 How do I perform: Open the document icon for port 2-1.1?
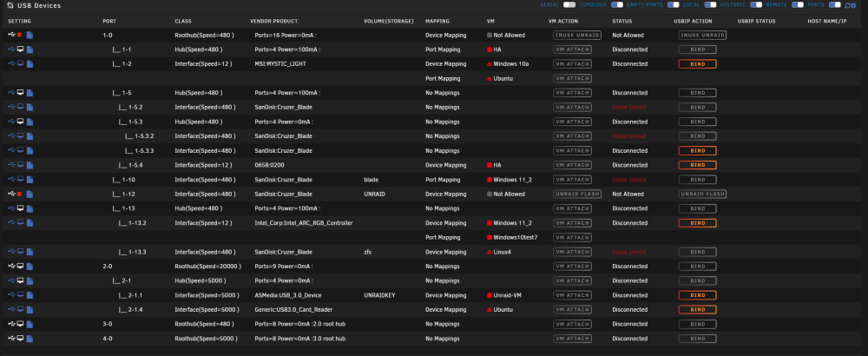(30, 295)
